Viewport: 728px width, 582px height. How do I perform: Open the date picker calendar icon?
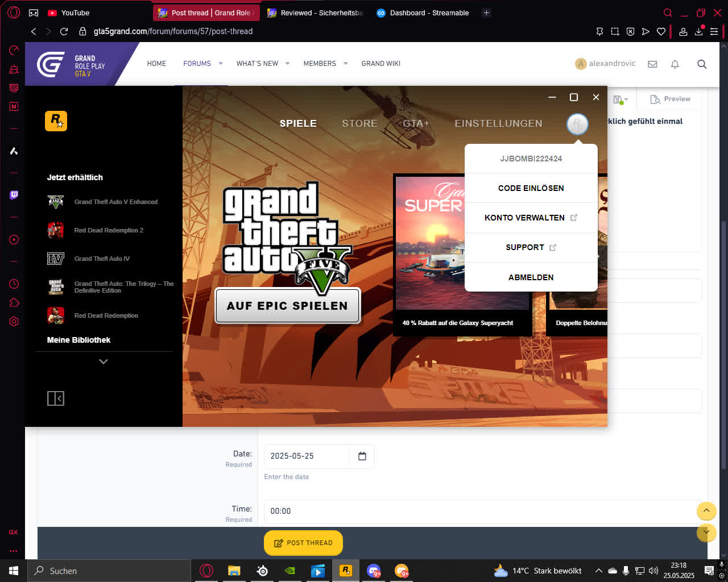[362, 456]
